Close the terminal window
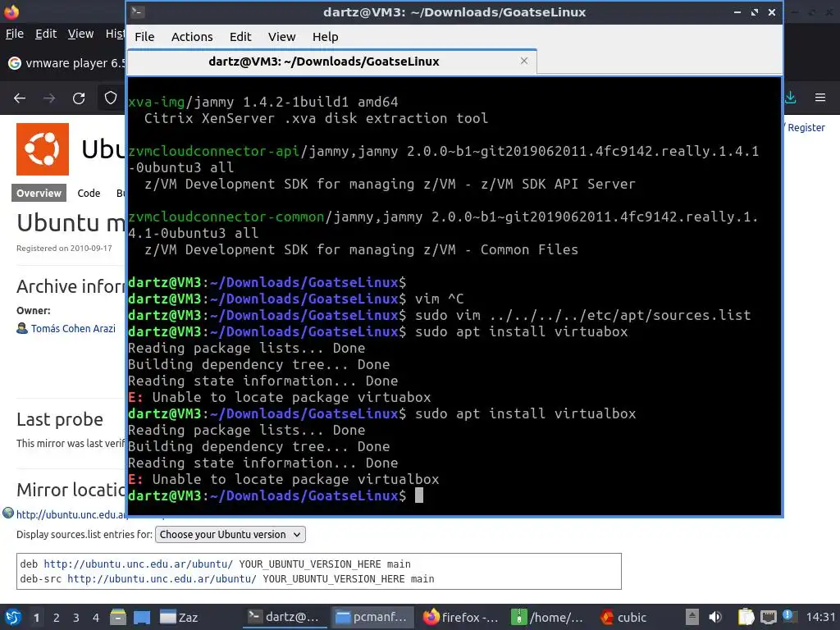The width and height of the screenshot is (840, 630). pyautogui.click(x=771, y=11)
